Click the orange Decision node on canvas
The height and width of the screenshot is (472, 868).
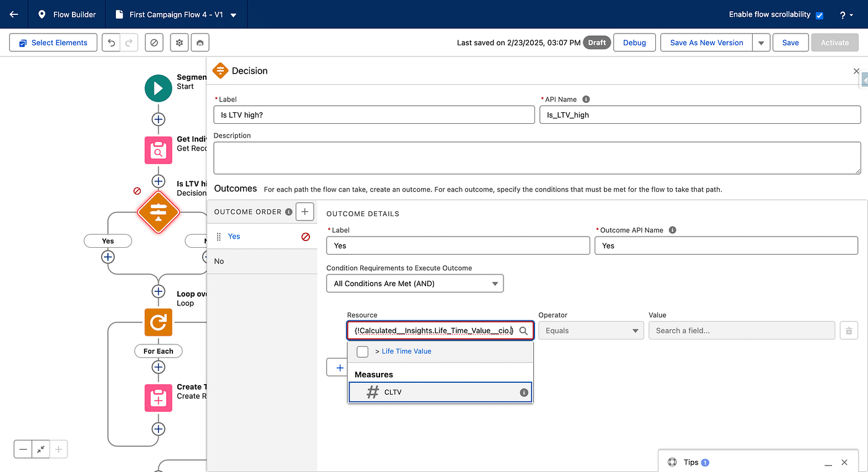158,212
